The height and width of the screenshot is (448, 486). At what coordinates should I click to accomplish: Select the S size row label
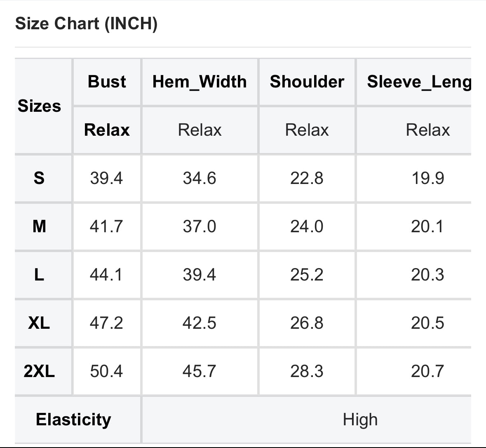39,178
